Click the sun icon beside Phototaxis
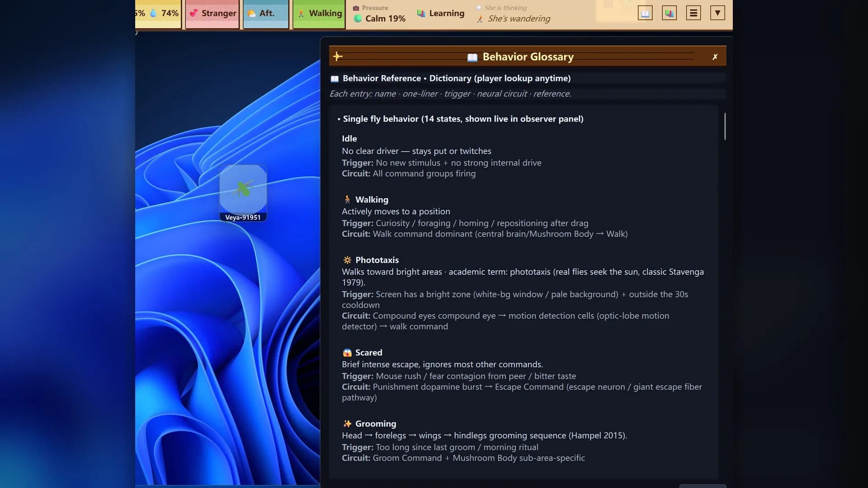The image size is (868, 488). [347, 260]
